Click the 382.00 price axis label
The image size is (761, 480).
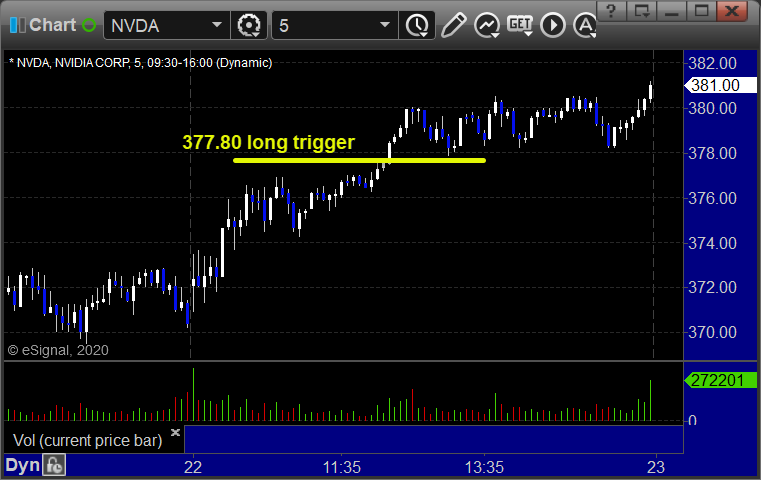point(712,63)
